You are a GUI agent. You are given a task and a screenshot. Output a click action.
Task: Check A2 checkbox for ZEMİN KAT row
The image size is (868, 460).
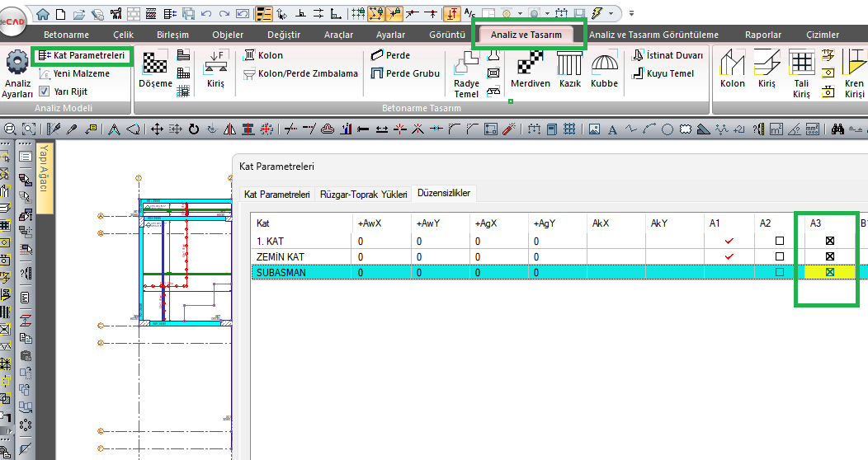(x=780, y=257)
